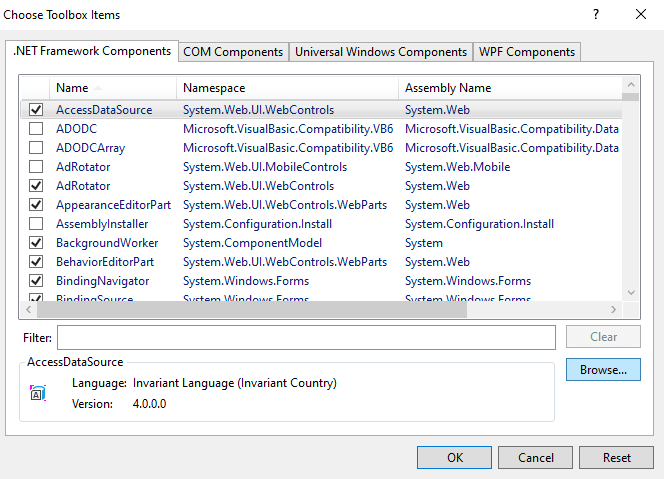Select the ADODCArray row name
Screen dimensions: 664x479
click(91, 148)
